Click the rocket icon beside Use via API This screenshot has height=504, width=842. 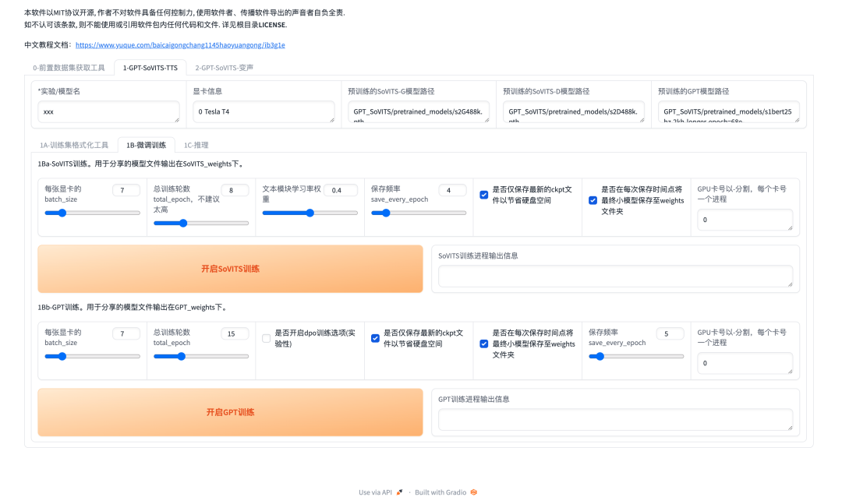[399, 492]
